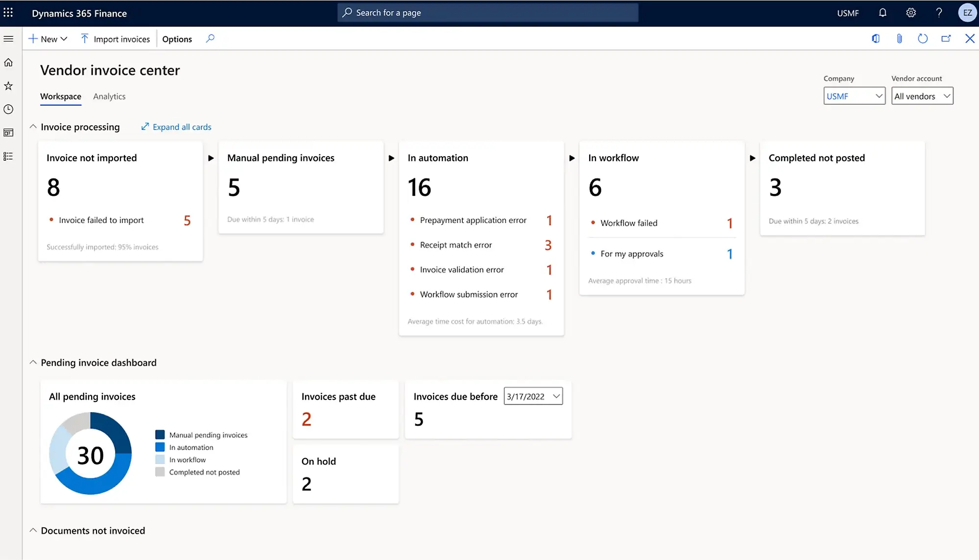Open the EZ user profile avatar
Screen dimensions: 979x560
(967, 13)
